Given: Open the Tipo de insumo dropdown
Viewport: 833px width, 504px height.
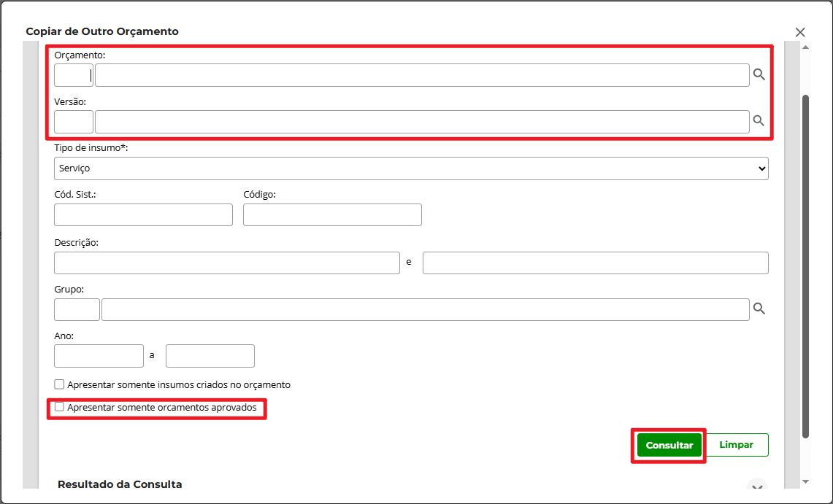Looking at the screenshot, I should click(411, 168).
